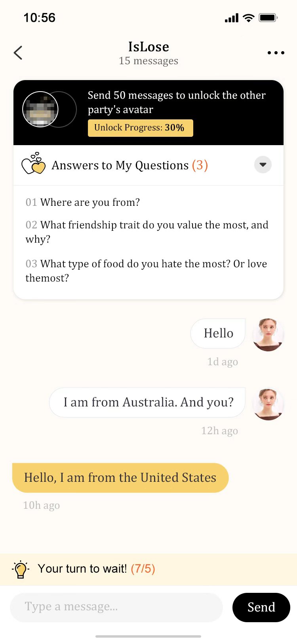Check the Wi-Fi status icon
This screenshot has width=297, height=644.
(x=248, y=18)
